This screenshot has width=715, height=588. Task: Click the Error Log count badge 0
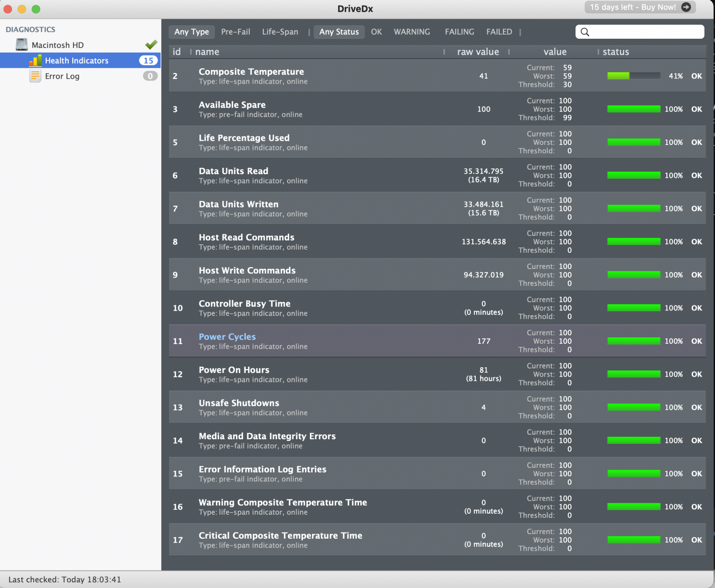(150, 76)
